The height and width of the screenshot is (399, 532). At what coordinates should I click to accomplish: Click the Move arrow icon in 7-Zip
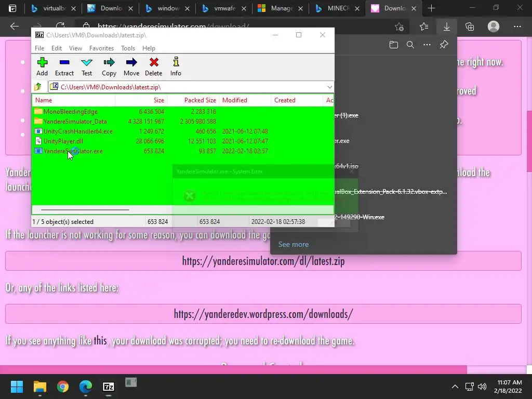point(131,66)
